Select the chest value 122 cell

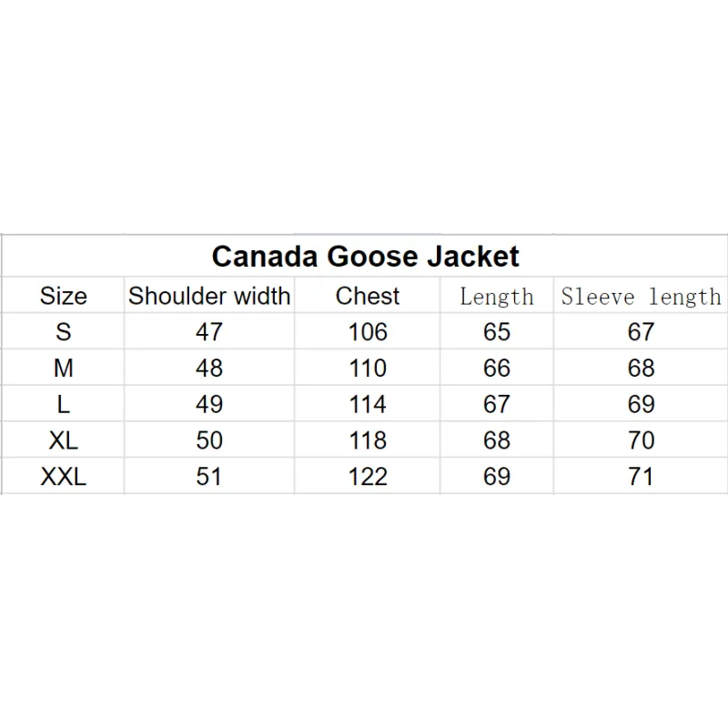368,476
